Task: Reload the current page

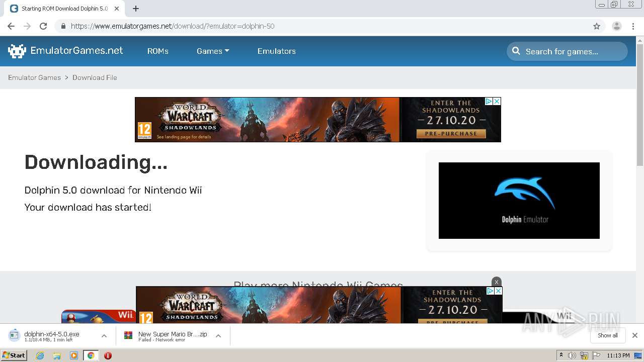Action: (x=43, y=26)
